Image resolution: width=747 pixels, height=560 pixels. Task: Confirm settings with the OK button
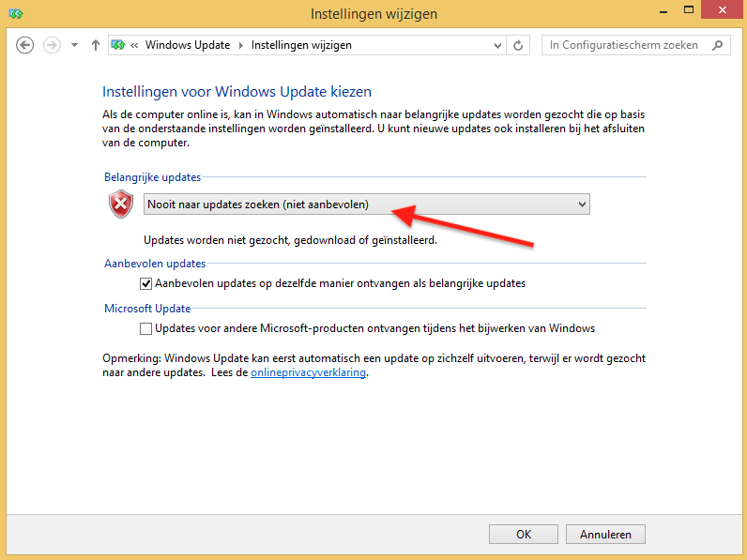click(524, 534)
